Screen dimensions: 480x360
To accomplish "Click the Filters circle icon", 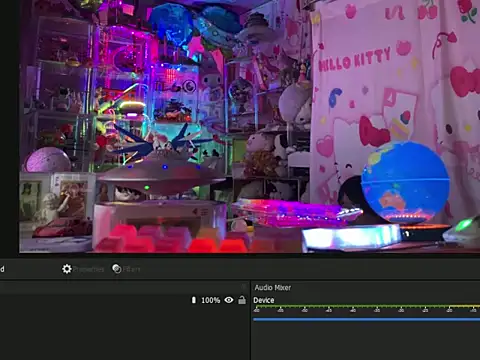I will pyautogui.click(x=117, y=268).
